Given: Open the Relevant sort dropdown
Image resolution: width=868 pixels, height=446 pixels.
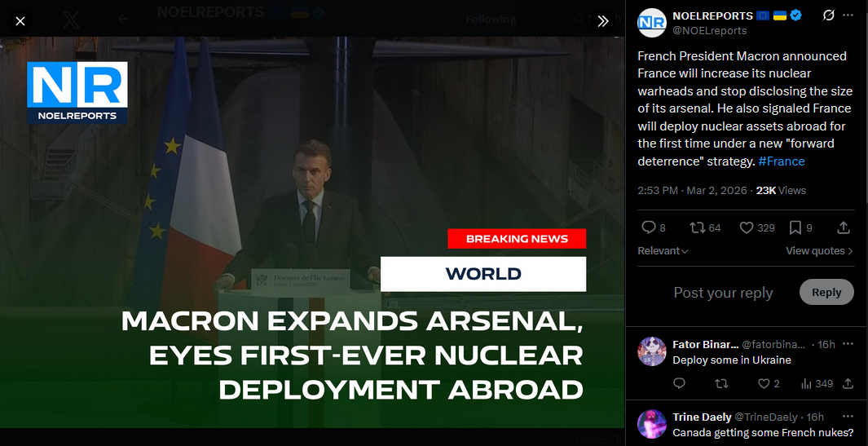Looking at the screenshot, I should click(663, 251).
